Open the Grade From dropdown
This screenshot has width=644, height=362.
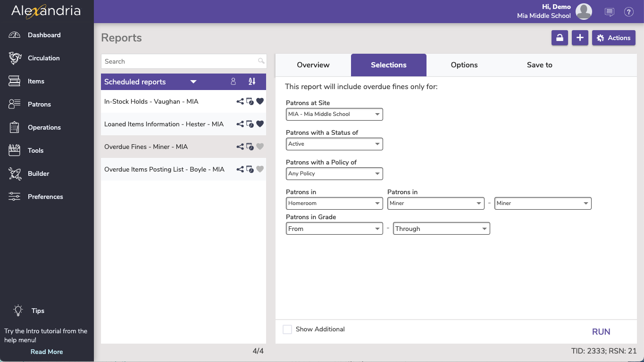click(x=334, y=229)
